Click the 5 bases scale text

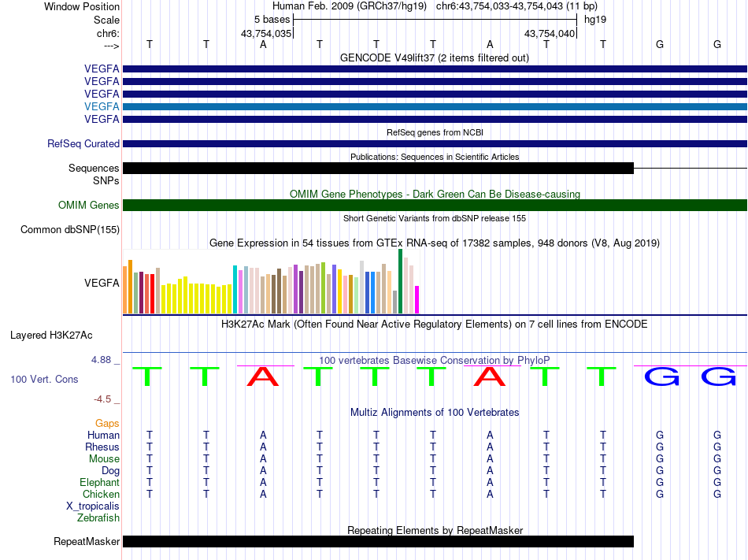272,20
